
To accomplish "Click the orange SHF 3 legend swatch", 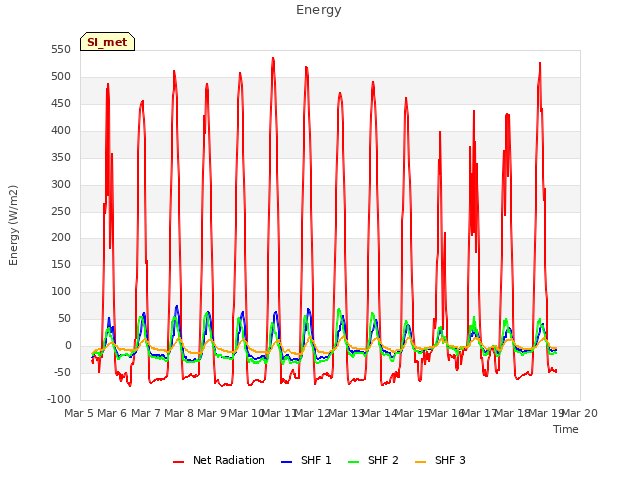I will tap(420, 462).
